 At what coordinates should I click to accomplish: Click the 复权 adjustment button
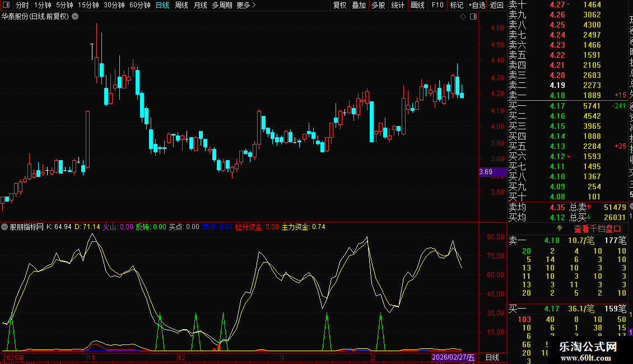(339, 5)
